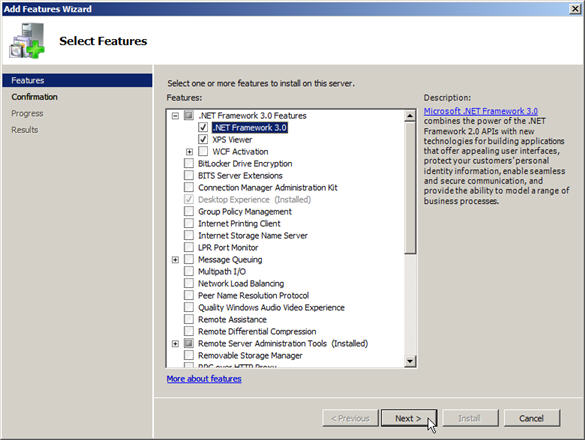Uncheck the XPS Viewer checkbox
The width and height of the screenshot is (585, 440).
pyautogui.click(x=203, y=139)
